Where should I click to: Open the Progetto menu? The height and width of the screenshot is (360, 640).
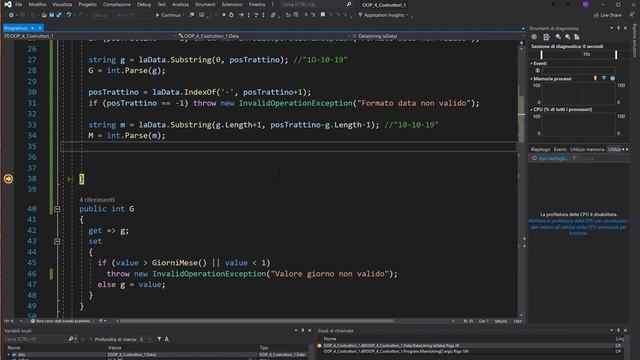tap(87, 4)
